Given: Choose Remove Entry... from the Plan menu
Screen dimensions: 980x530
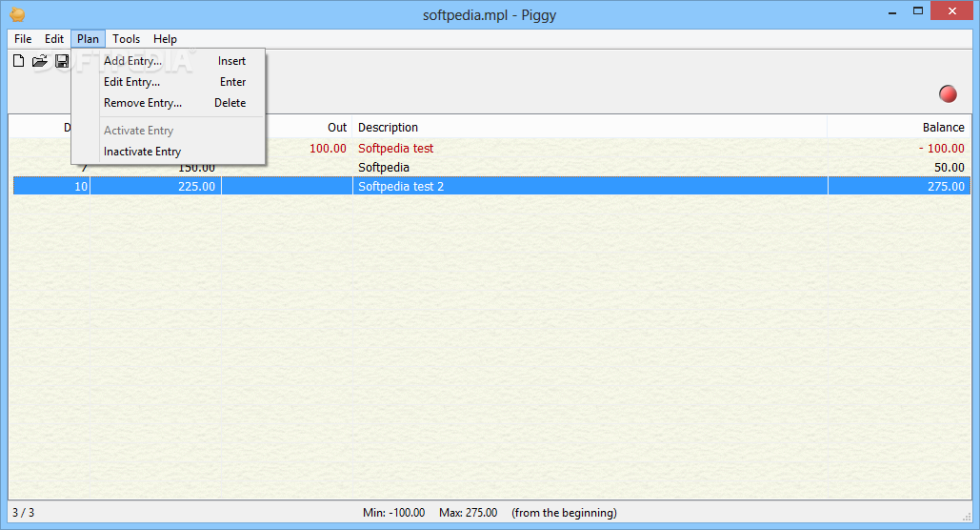Looking at the screenshot, I should [169, 103].
